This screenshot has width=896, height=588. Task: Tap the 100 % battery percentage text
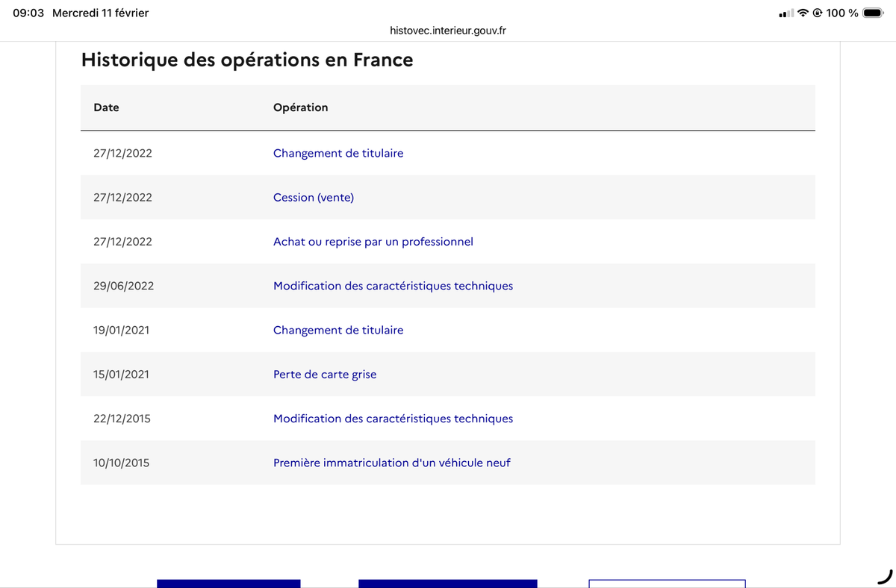pyautogui.click(x=842, y=13)
